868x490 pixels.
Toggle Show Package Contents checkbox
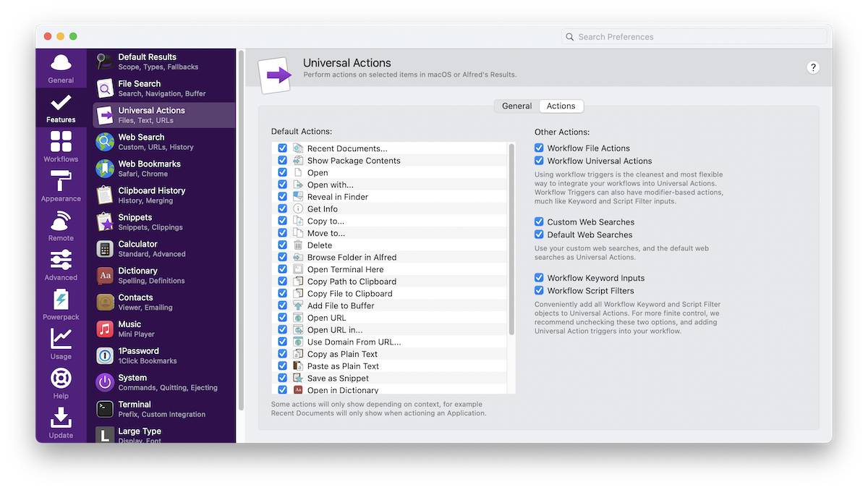[x=283, y=161]
